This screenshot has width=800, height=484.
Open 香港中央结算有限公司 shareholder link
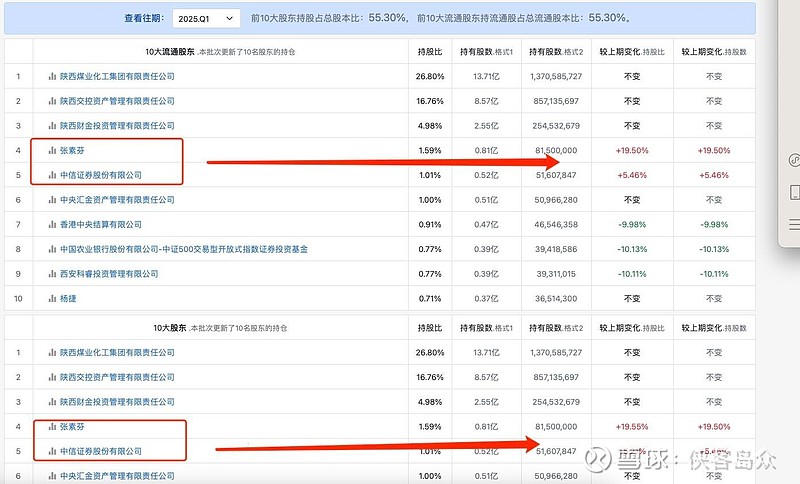(101, 224)
